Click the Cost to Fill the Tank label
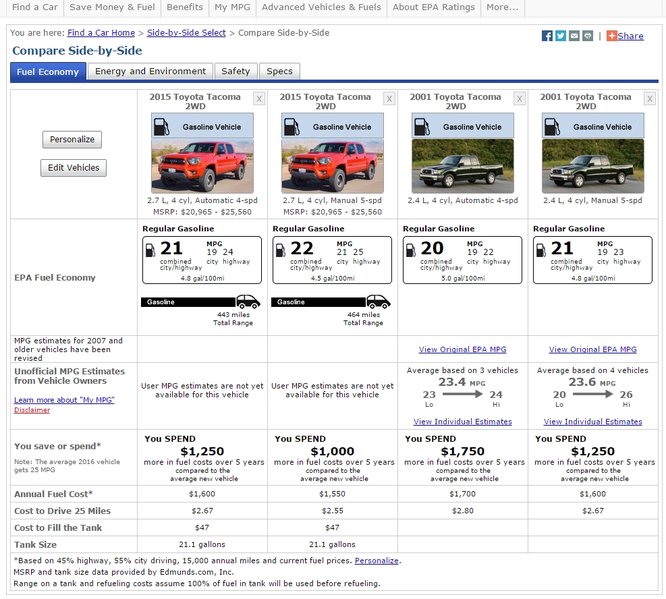 pyautogui.click(x=58, y=528)
